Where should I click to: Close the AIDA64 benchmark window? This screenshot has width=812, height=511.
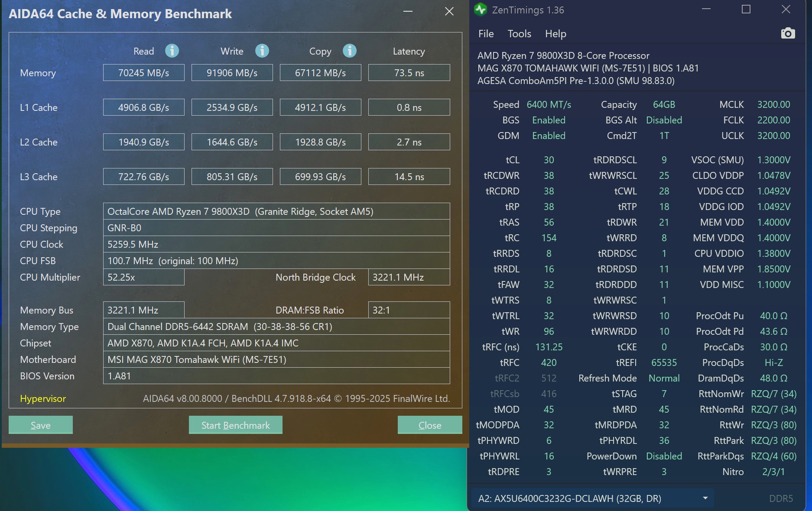tap(449, 11)
